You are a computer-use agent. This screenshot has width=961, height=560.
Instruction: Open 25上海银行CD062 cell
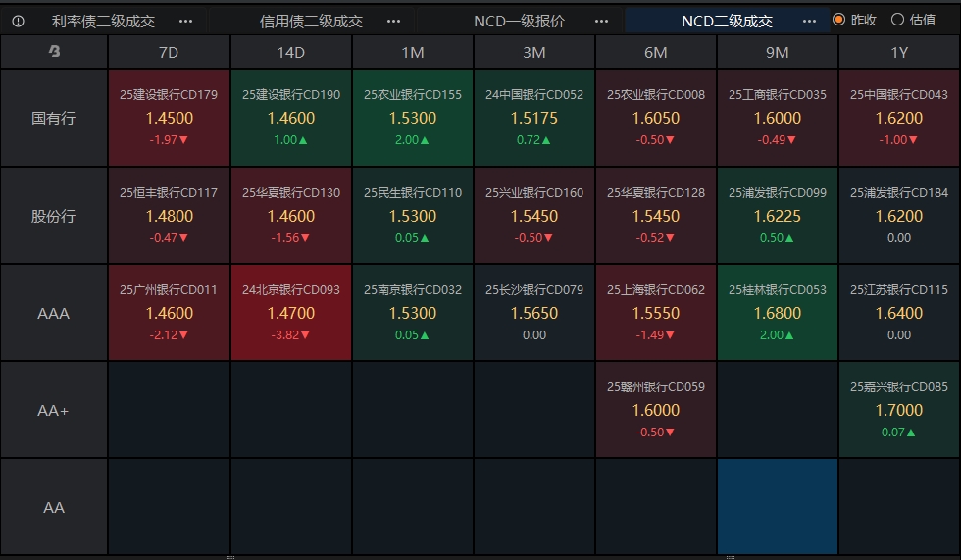656,313
